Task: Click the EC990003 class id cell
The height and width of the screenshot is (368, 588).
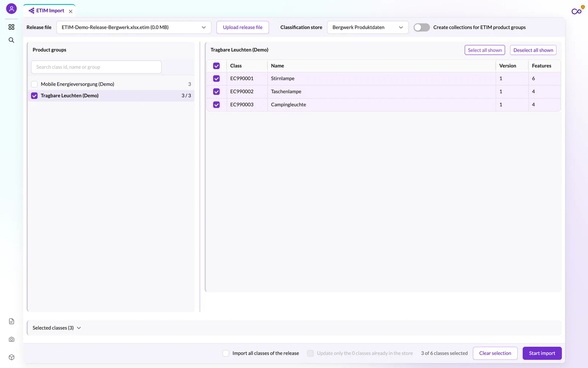Action: [247, 105]
